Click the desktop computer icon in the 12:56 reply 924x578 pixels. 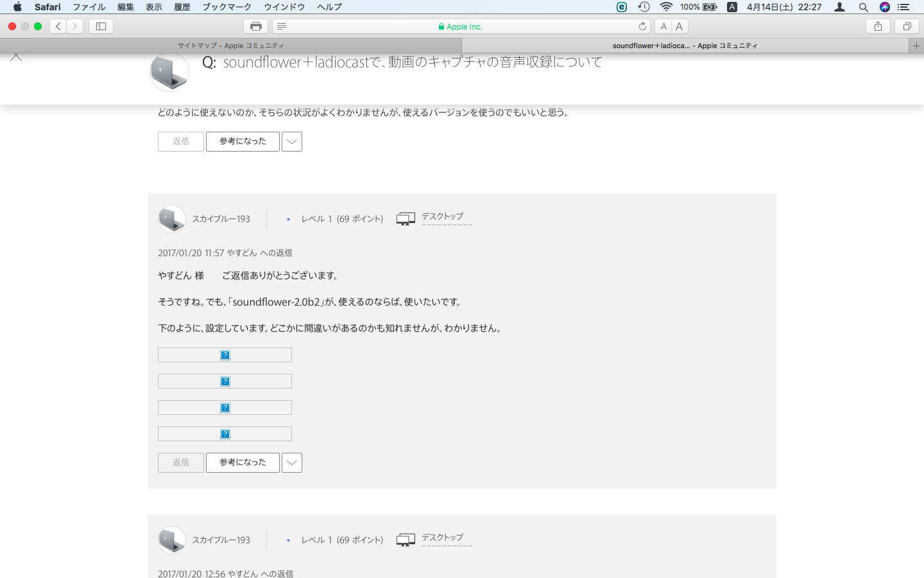(406, 540)
